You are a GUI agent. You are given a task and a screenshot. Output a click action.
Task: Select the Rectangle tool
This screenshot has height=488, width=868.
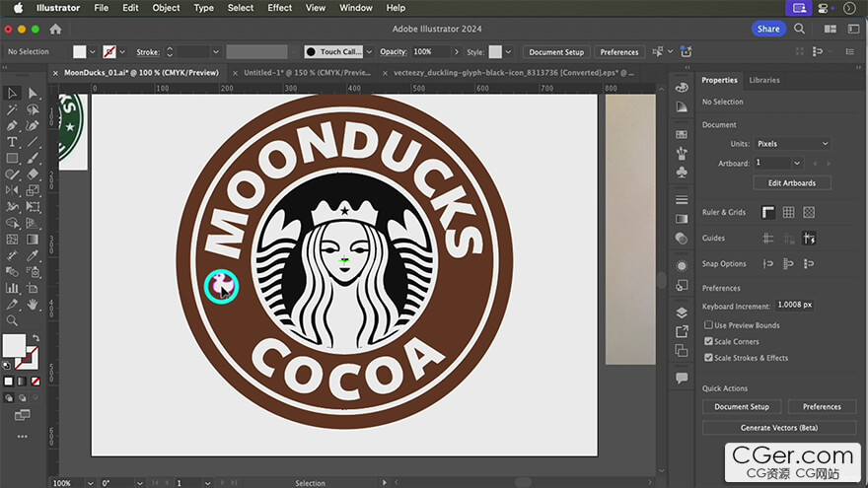coord(12,159)
